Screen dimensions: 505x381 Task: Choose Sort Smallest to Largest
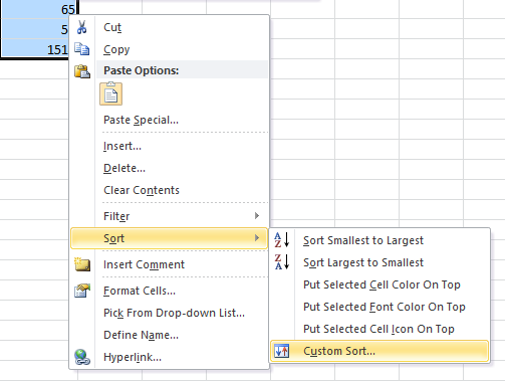363,240
